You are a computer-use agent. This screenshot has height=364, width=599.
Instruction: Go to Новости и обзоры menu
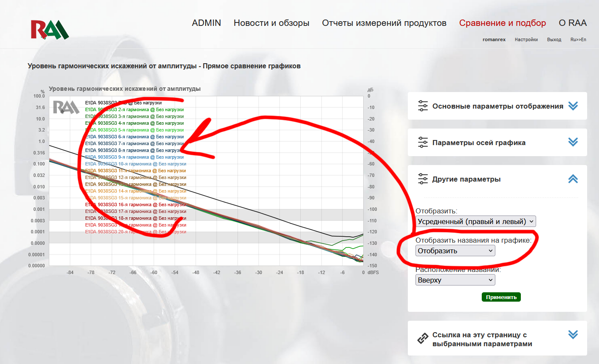click(271, 23)
